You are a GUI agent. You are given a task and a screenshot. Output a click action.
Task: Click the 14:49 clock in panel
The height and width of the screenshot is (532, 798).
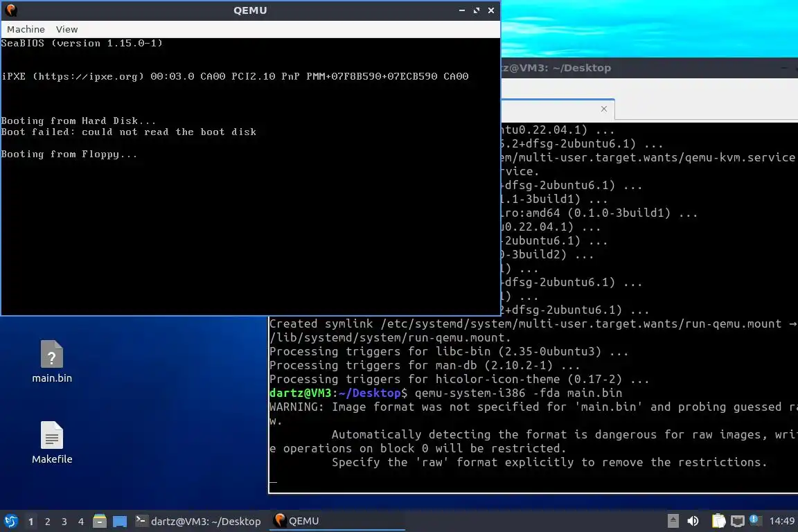(781, 521)
